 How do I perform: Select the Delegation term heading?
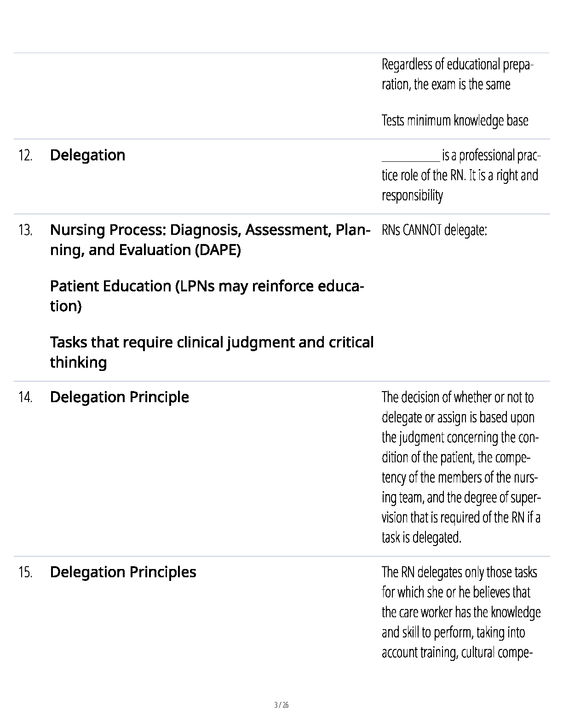click(87, 155)
